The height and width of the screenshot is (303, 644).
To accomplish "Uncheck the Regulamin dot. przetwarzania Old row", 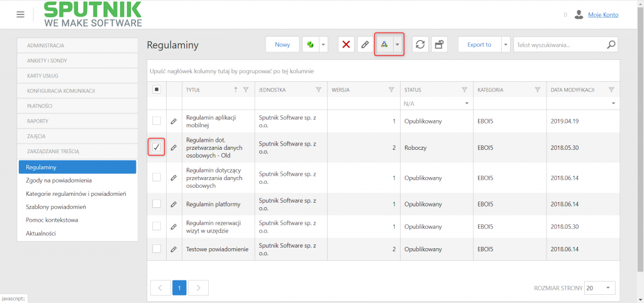I will 157,147.
